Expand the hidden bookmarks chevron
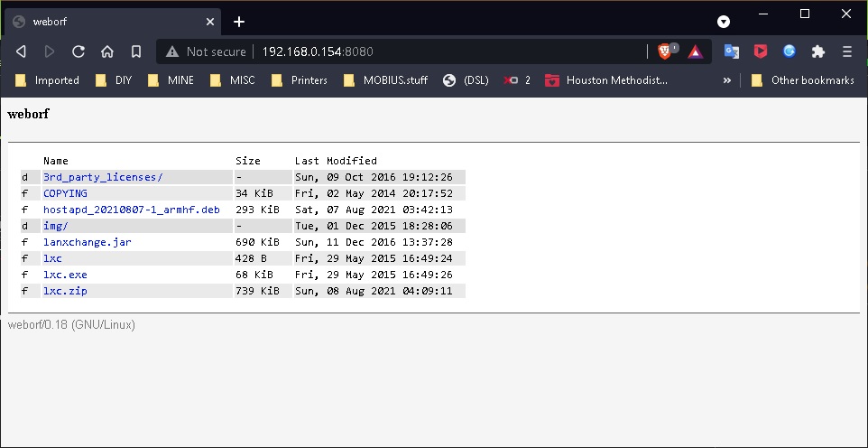This screenshot has height=448, width=868. (x=726, y=80)
